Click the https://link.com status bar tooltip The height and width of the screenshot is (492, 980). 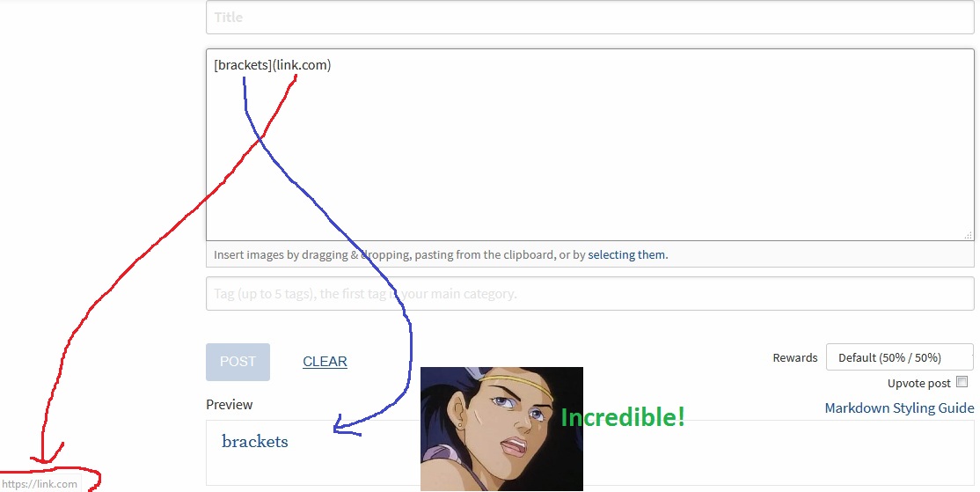tap(40, 484)
